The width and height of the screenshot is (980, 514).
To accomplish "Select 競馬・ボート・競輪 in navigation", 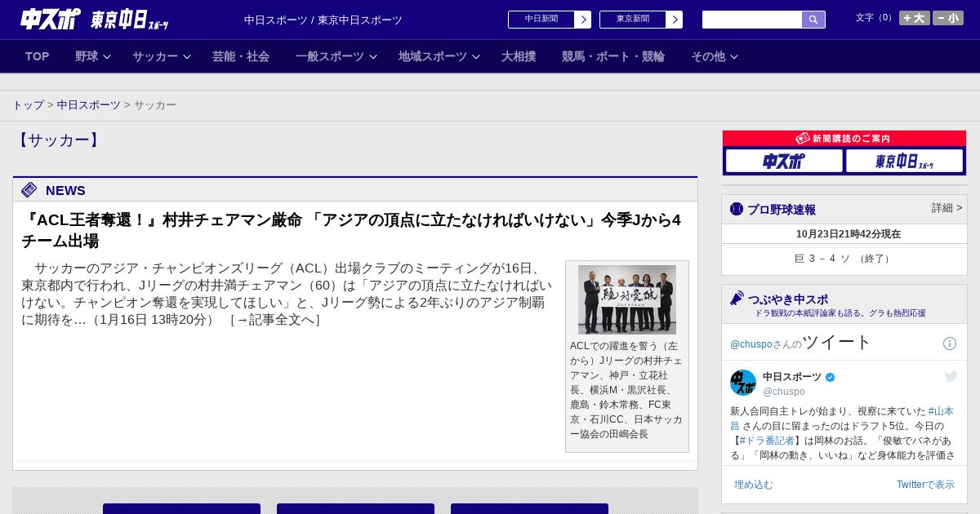I will pos(613,56).
